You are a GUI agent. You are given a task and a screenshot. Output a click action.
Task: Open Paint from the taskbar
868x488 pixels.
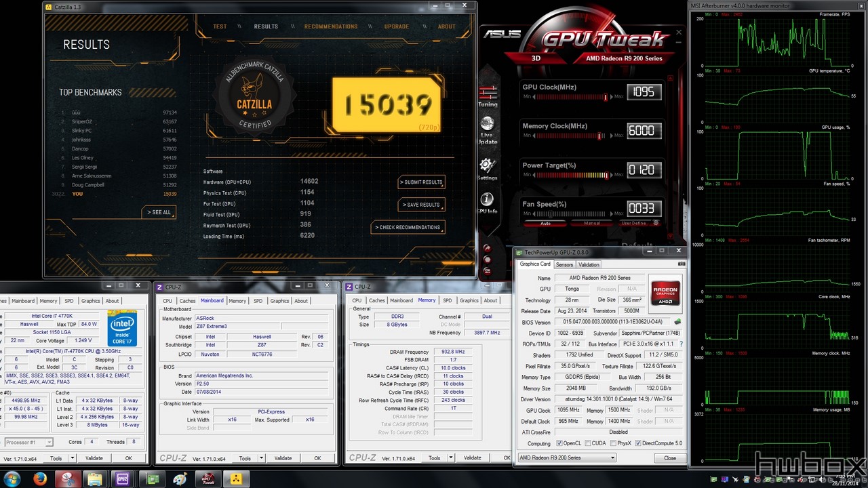(x=180, y=479)
